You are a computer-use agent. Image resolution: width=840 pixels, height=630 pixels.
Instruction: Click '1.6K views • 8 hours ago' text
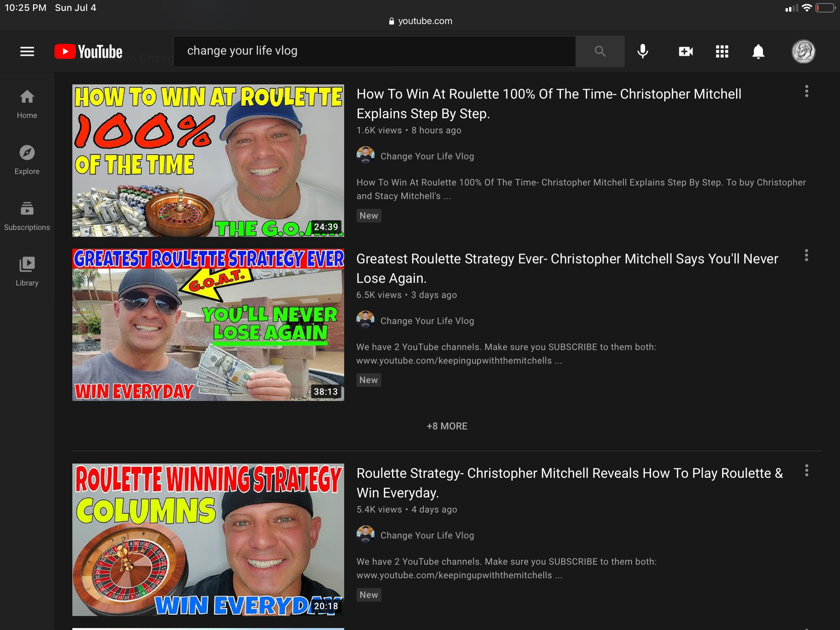click(x=409, y=130)
